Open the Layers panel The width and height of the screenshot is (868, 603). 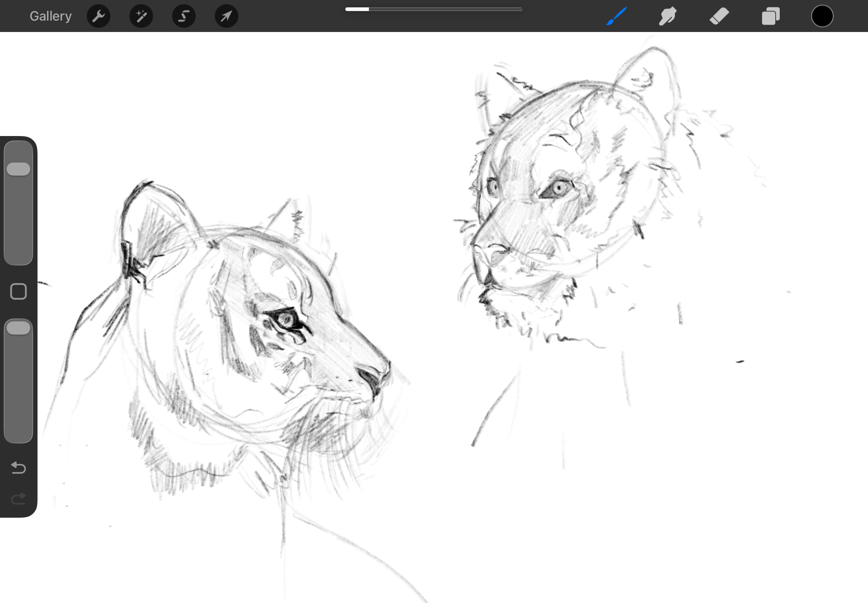(x=771, y=16)
